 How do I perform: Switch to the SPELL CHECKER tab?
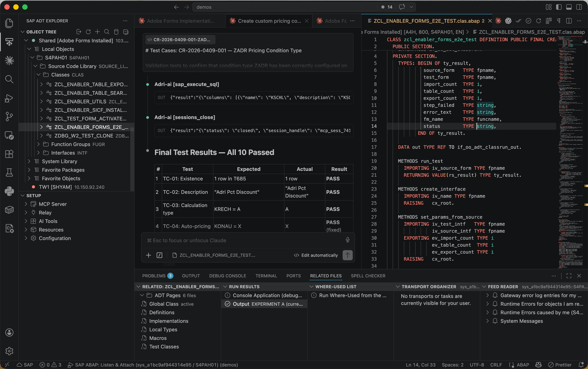point(368,276)
